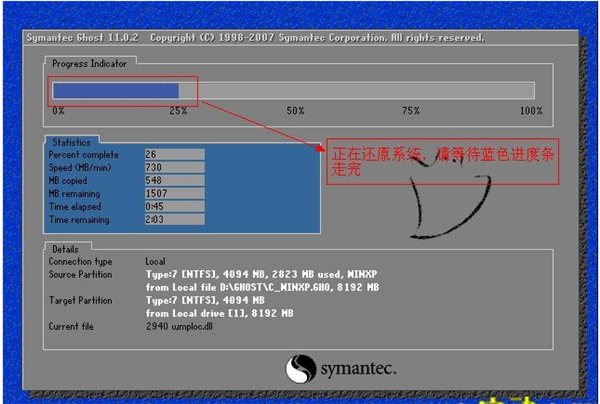Click the Speed (MB/min) label

[80, 168]
